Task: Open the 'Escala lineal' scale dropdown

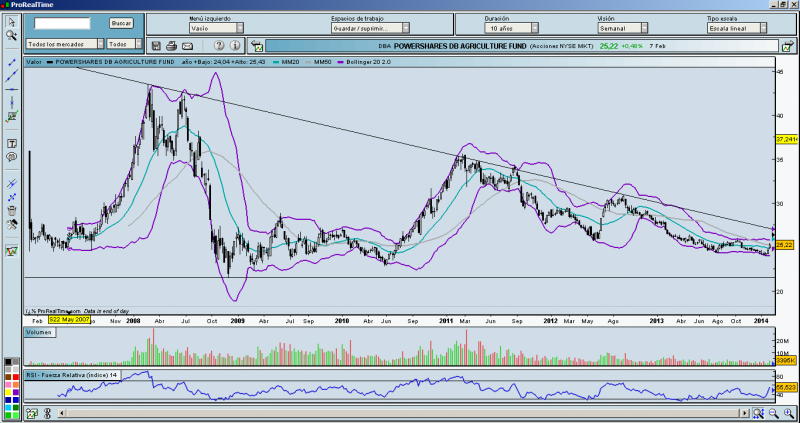Action: pyautogui.click(x=737, y=28)
